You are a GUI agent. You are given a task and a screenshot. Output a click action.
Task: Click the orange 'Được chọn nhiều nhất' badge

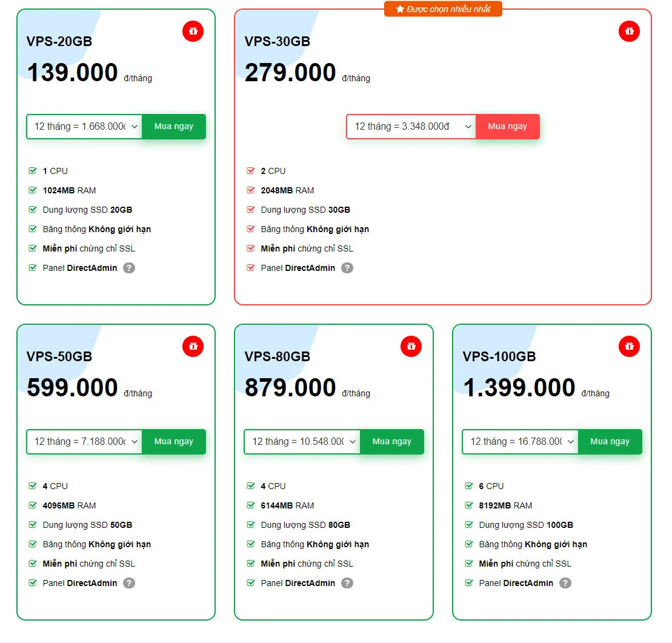[x=443, y=9]
